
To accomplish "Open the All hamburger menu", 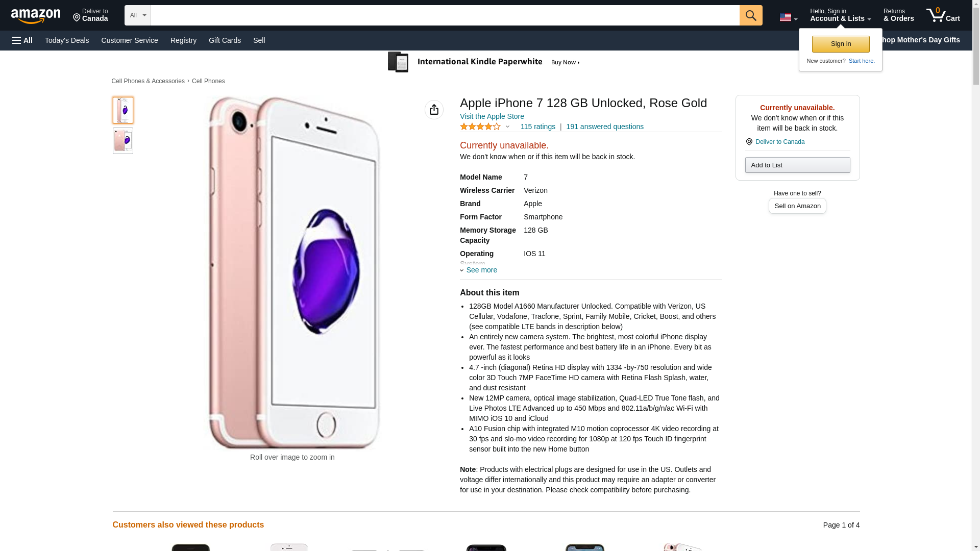I will point(22,40).
